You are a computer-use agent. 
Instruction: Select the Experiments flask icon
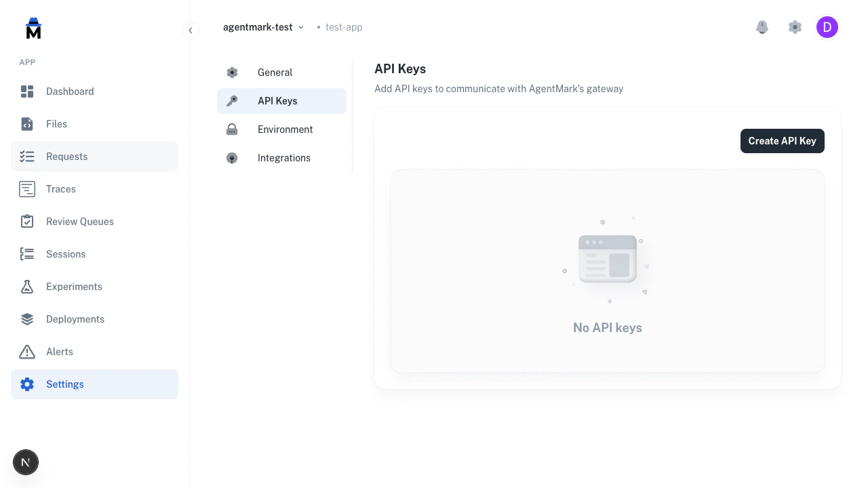[27, 287]
